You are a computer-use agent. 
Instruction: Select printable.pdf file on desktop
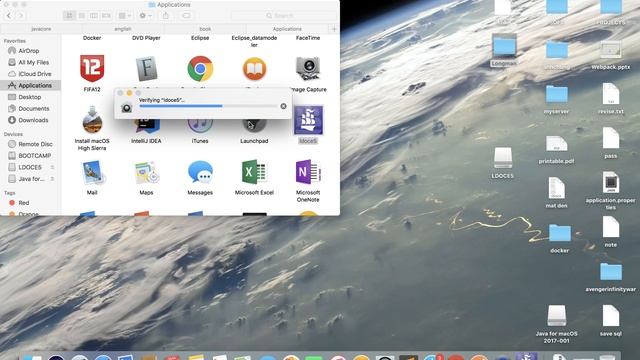(556, 144)
